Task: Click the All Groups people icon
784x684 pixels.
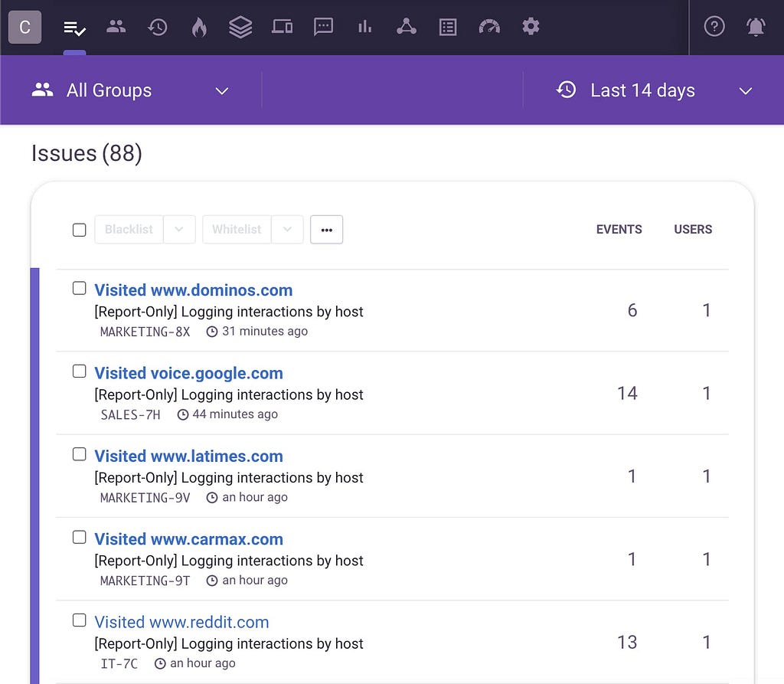Action: coord(43,90)
